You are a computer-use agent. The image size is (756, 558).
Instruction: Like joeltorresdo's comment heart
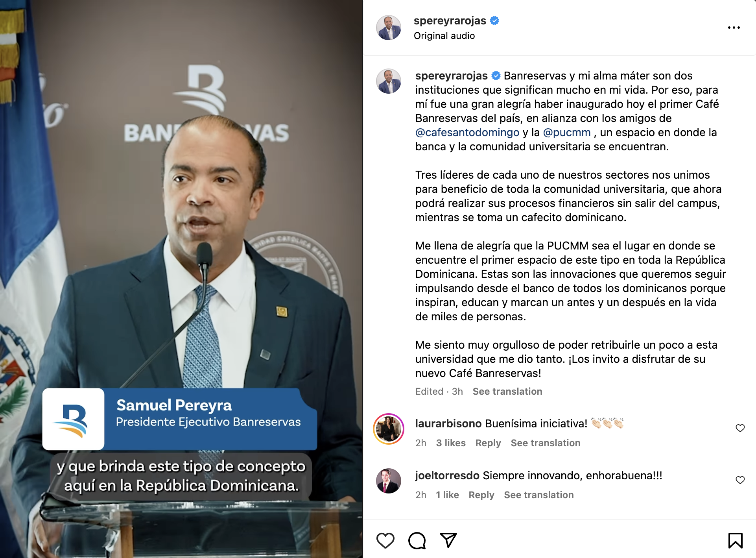tap(740, 480)
